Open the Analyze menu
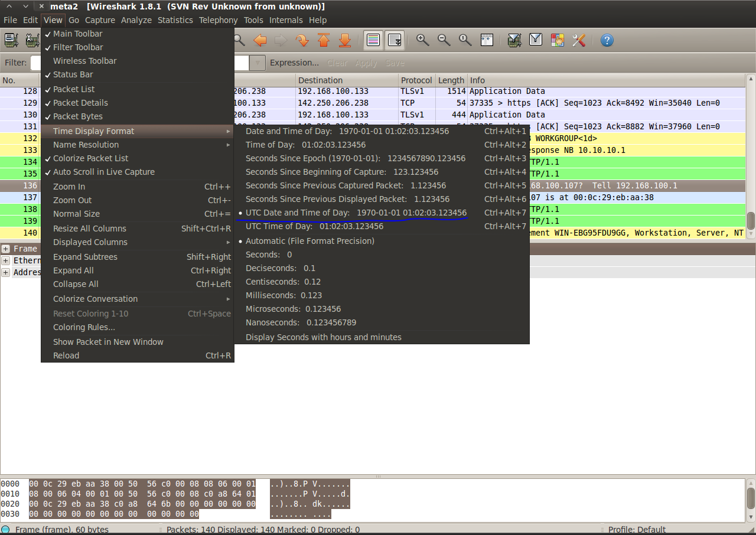Viewport: 756px width, 535px height. pos(136,20)
